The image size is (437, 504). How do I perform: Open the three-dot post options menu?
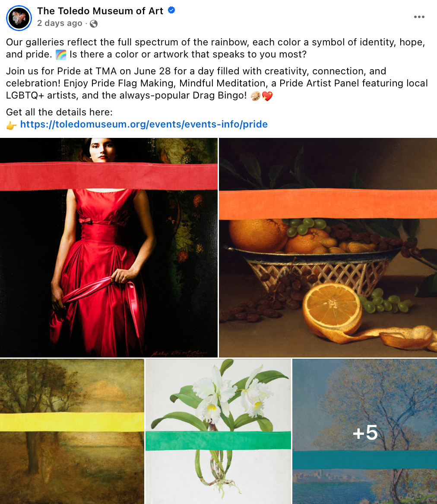point(419,17)
